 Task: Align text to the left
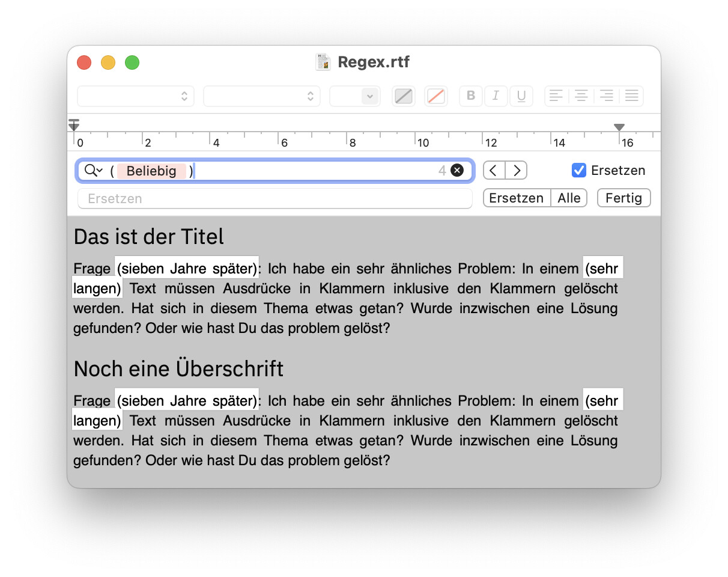(557, 96)
